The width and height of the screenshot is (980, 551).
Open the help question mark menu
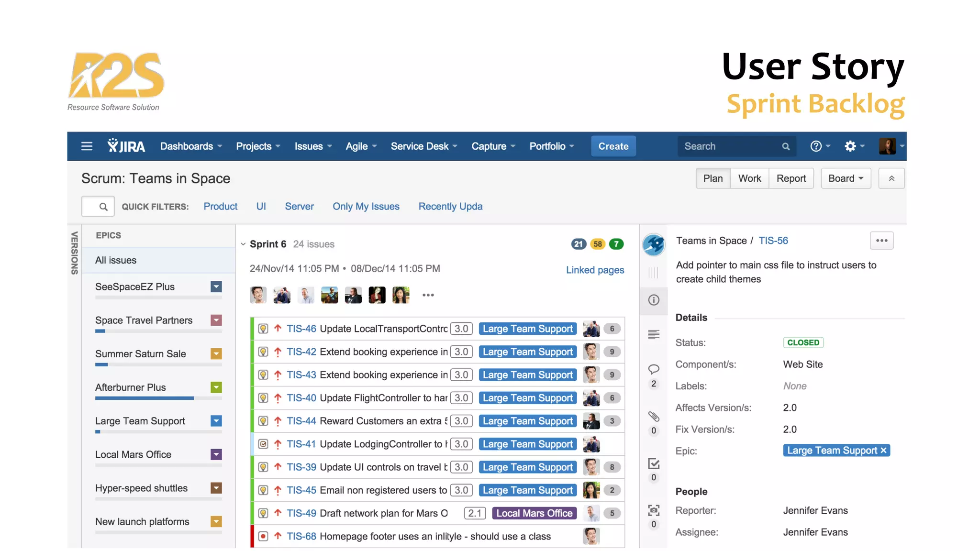(820, 146)
